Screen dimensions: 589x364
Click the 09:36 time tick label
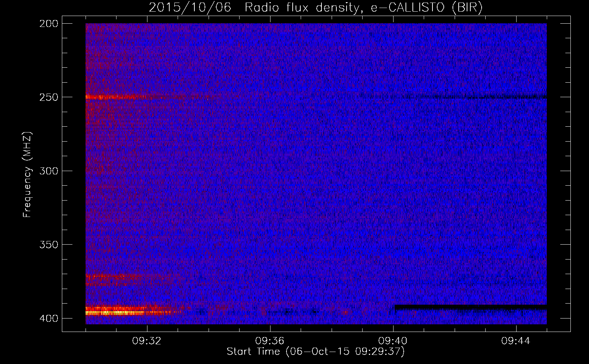pos(270,341)
